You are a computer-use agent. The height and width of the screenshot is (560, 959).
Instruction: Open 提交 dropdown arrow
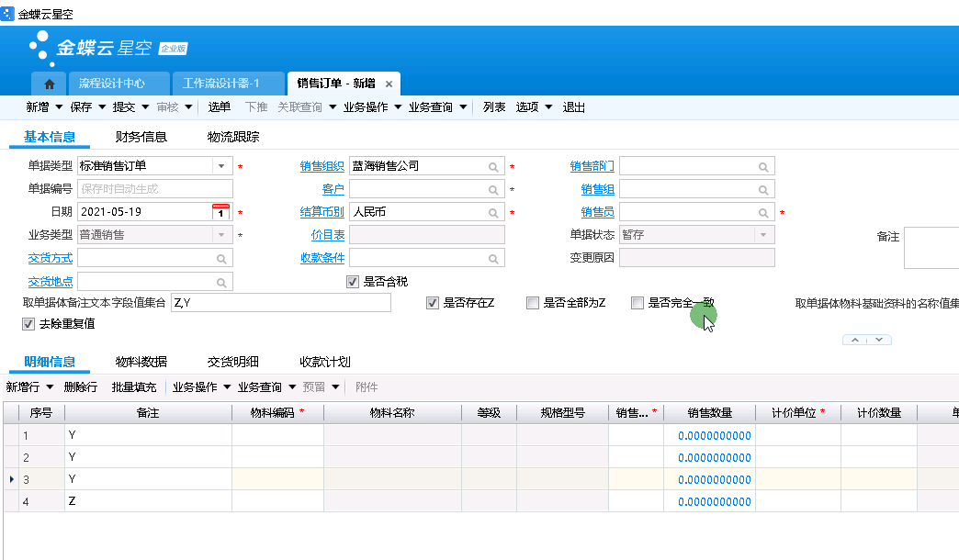click(x=145, y=107)
